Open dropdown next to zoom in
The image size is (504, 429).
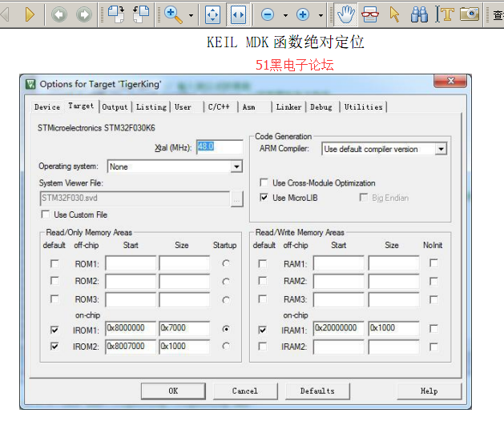click(321, 15)
